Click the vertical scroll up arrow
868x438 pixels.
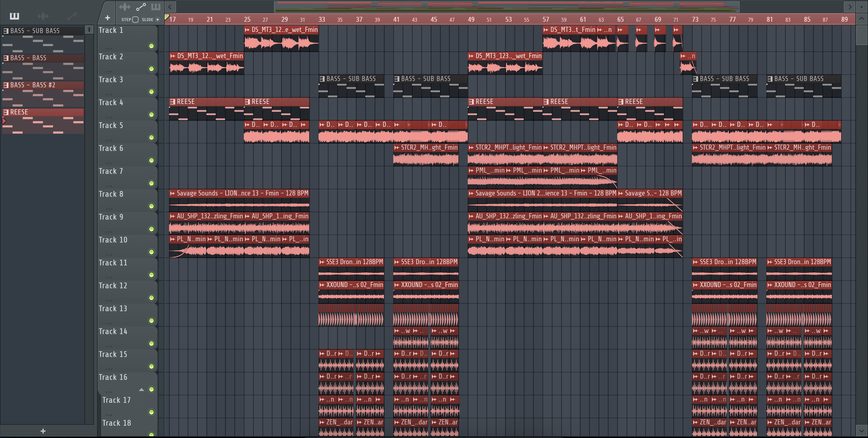pyautogui.click(x=861, y=19)
